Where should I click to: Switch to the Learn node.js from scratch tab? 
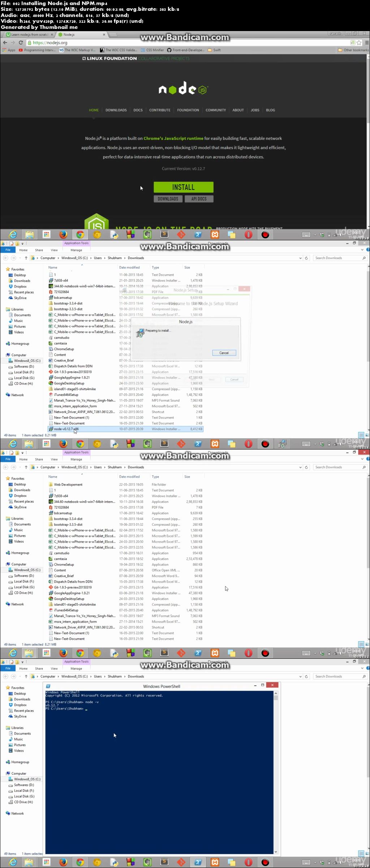(29, 35)
